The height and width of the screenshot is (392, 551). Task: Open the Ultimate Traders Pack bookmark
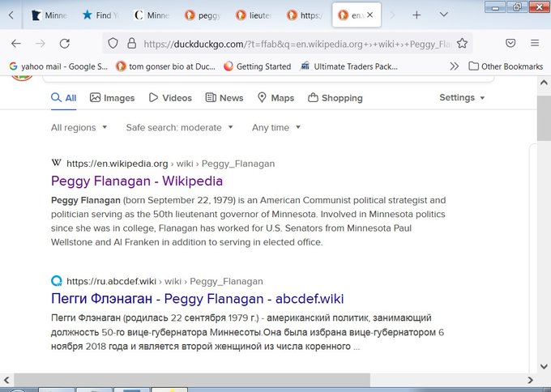(x=349, y=66)
